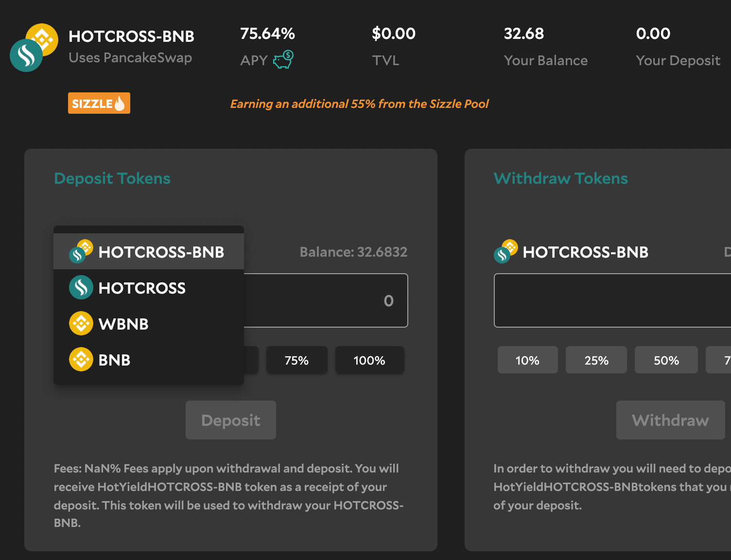The width and height of the screenshot is (731, 560).
Task: Click the Uses PancakeSwap subtitle
Action: click(130, 58)
